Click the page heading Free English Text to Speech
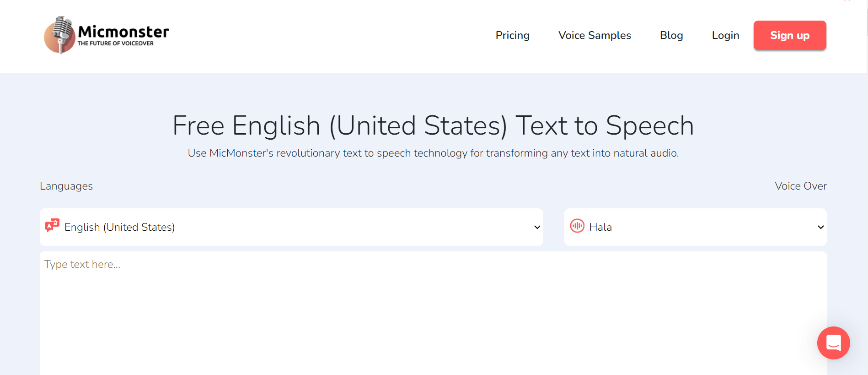Screen dimensions: 868x375 point(433,125)
